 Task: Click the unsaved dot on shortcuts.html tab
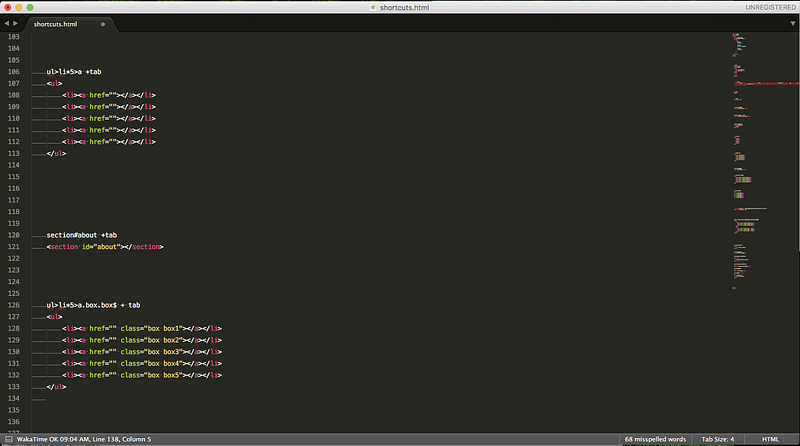click(x=103, y=24)
